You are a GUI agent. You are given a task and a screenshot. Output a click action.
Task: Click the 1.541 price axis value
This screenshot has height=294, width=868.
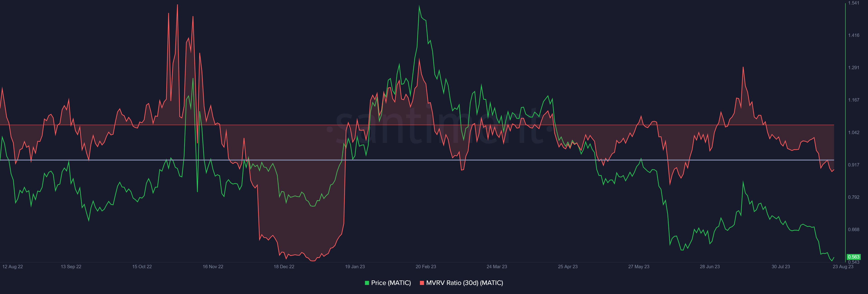click(x=854, y=3)
